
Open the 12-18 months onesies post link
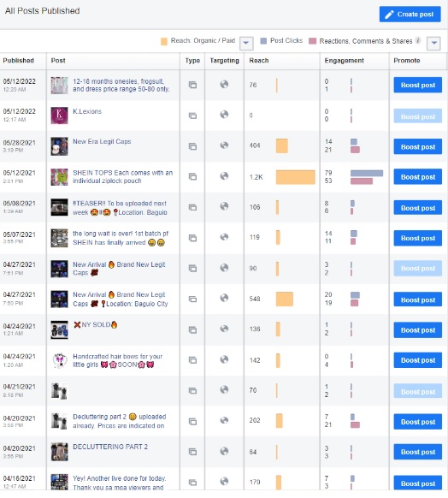coord(121,85)
